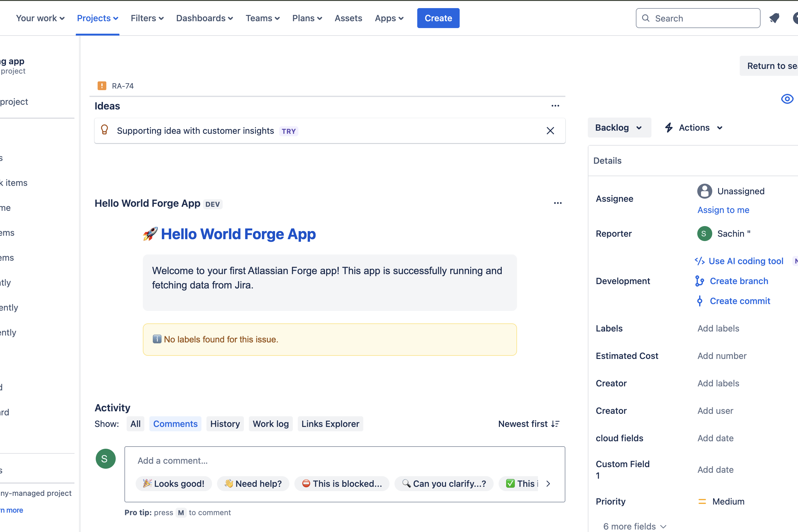Click the Create commit icon
Screen dimensions: 798x532
click(x=699, y=301)
